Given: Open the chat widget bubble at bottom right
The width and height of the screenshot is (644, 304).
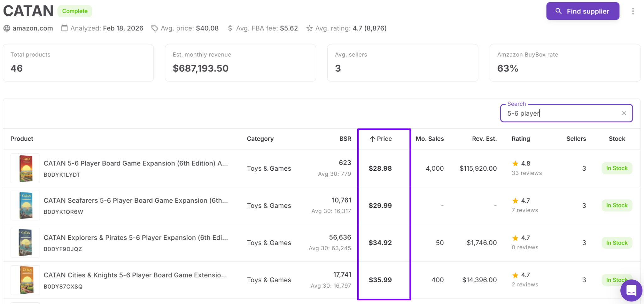Looking at the screenshot, I should click(631, 290).
